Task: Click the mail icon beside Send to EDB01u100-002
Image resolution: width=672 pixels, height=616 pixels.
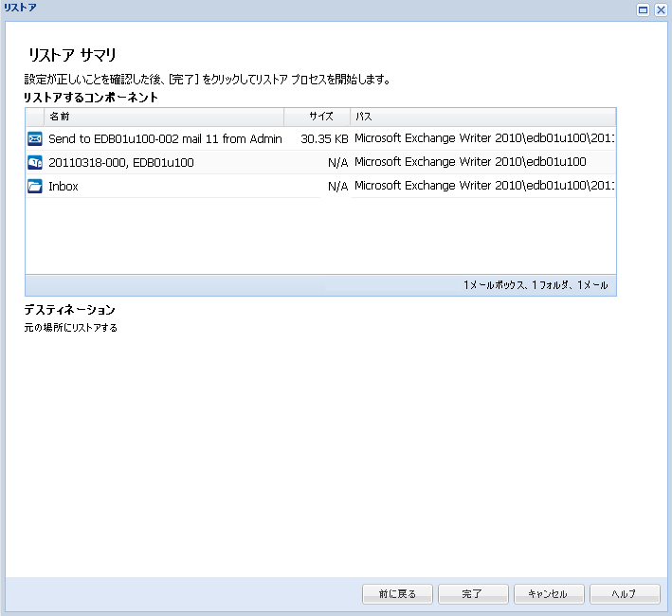Action: tap(35, 138)
